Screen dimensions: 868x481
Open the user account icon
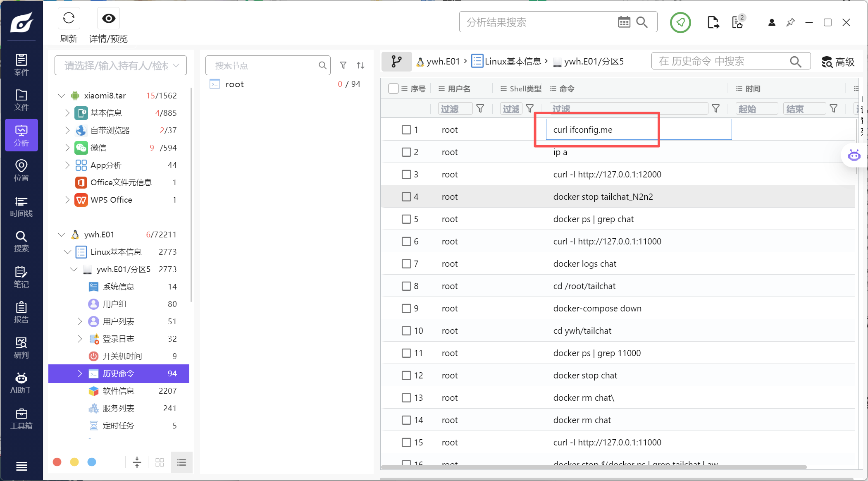[772, 23]
